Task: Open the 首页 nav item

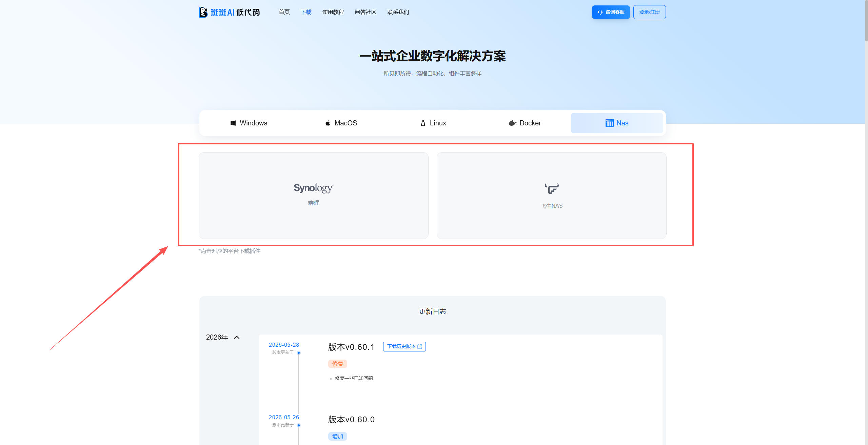Action: [284, 12]
